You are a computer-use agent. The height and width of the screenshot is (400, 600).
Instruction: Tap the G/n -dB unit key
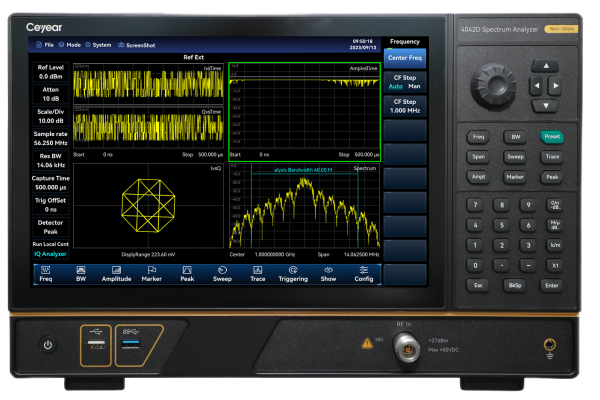[555, 205]
